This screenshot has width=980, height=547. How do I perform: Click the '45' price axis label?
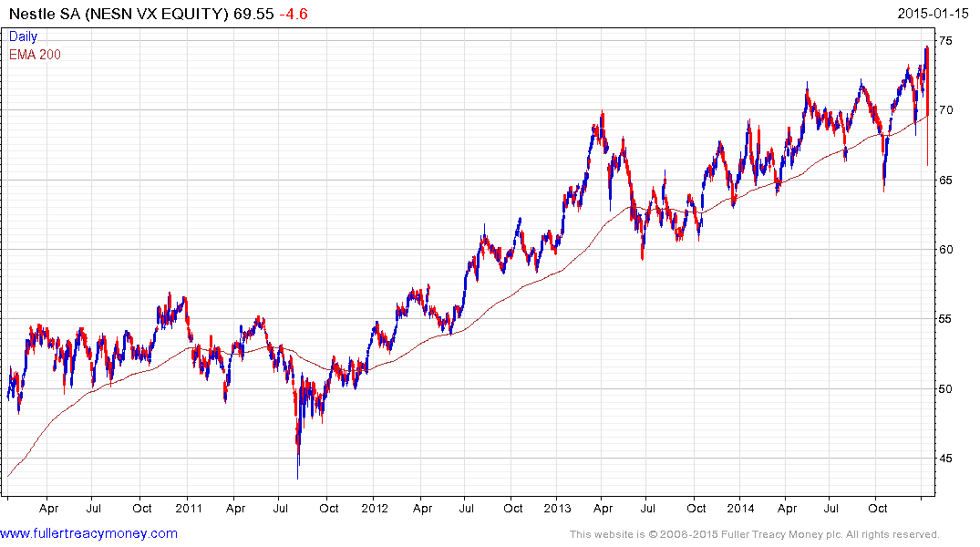tap(945, 459)
